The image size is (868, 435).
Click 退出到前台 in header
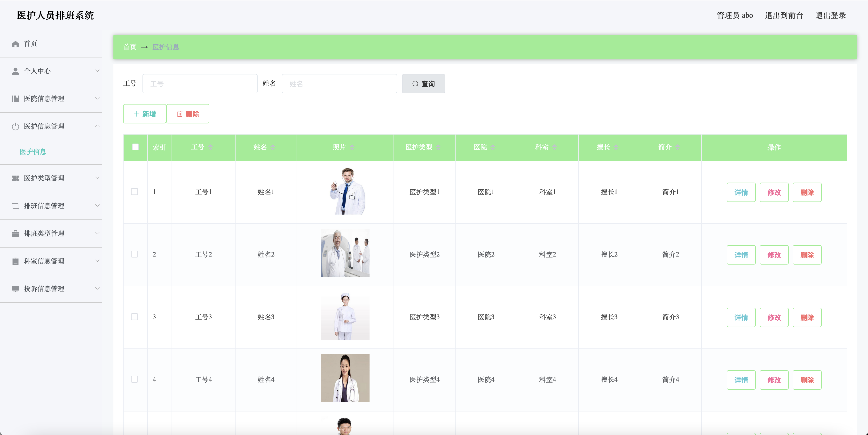(784, 16)
